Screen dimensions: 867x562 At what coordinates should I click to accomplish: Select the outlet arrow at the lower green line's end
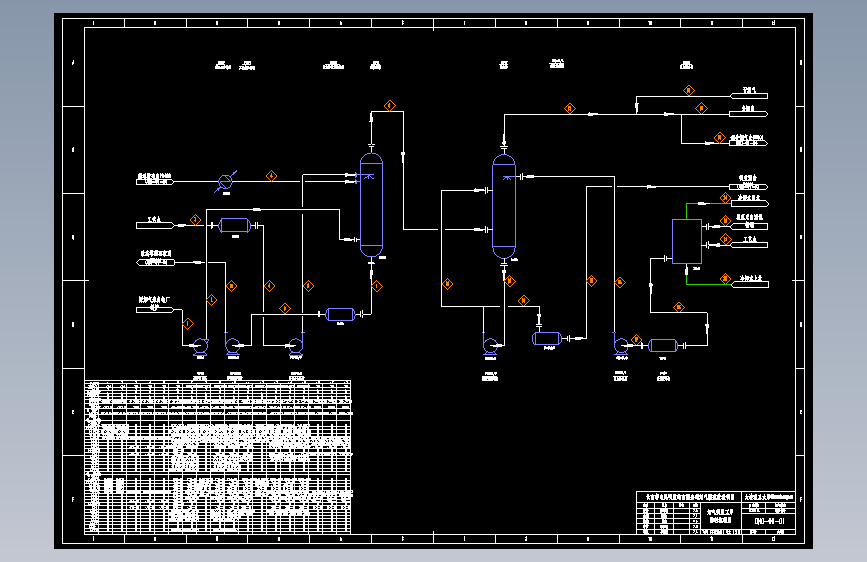coord(750,284)
